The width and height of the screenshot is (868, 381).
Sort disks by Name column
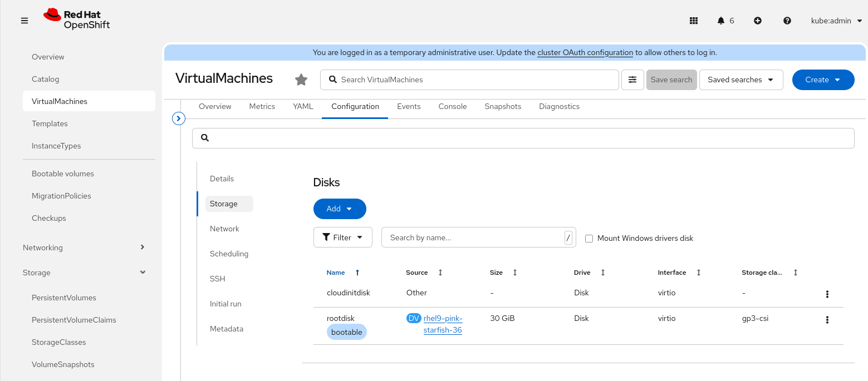pyautogui.click(x=336, y=273)
